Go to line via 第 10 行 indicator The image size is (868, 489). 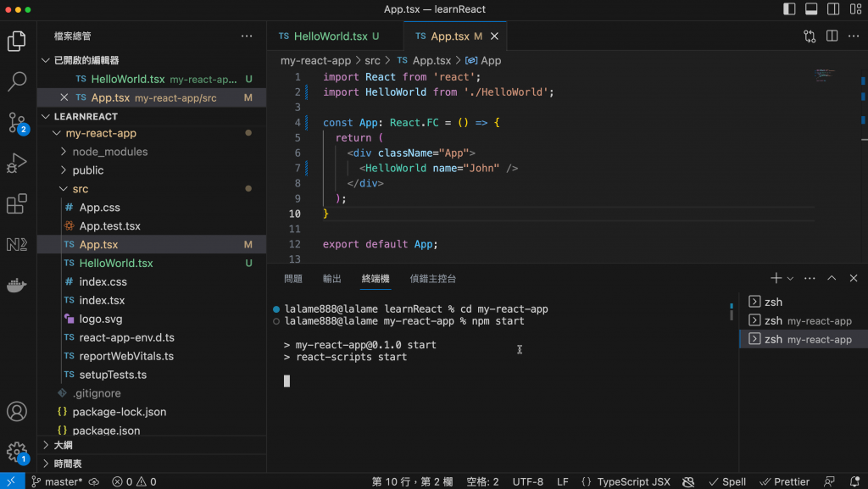click(x=413, y=482)
